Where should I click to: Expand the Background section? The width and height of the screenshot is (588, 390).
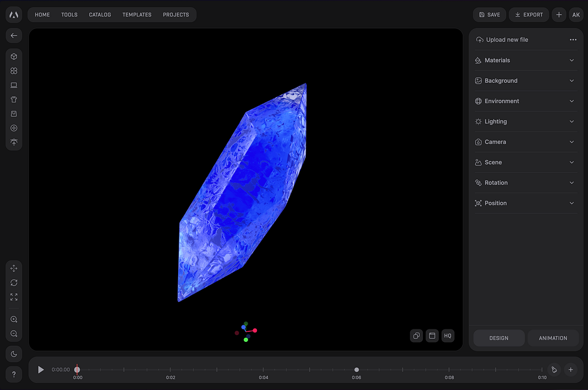526,80
